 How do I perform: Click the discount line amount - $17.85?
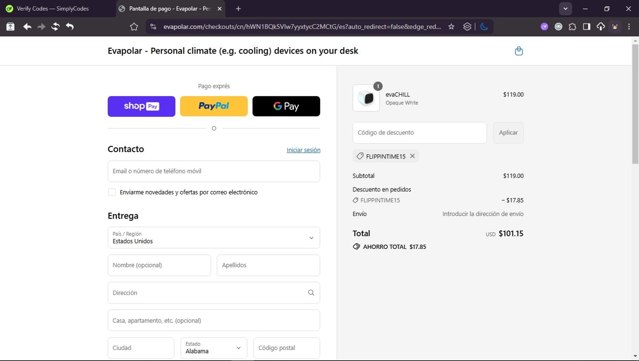[512, 200]
